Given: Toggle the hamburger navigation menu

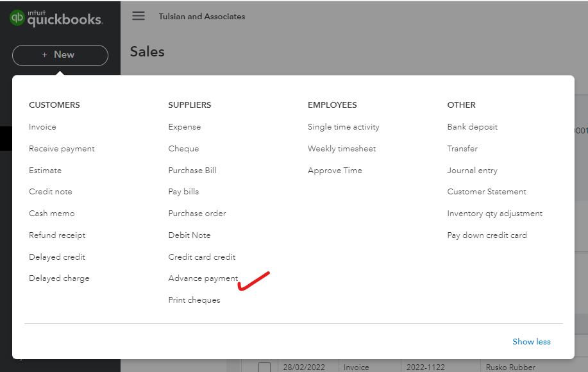Looking at the screenshot, I should tap(139, 16).
